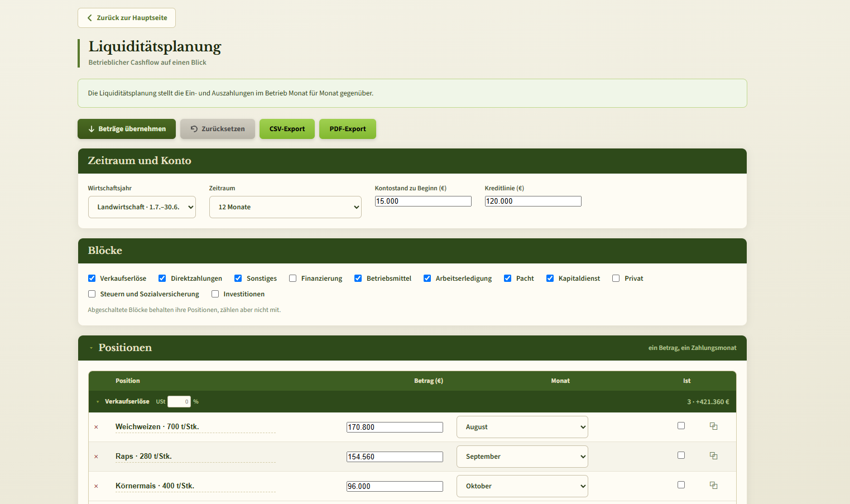Open the Wirtschaftsjahr dropdown
The height and width of the screenshot is (504, 850).
click(x=142, y=207)
